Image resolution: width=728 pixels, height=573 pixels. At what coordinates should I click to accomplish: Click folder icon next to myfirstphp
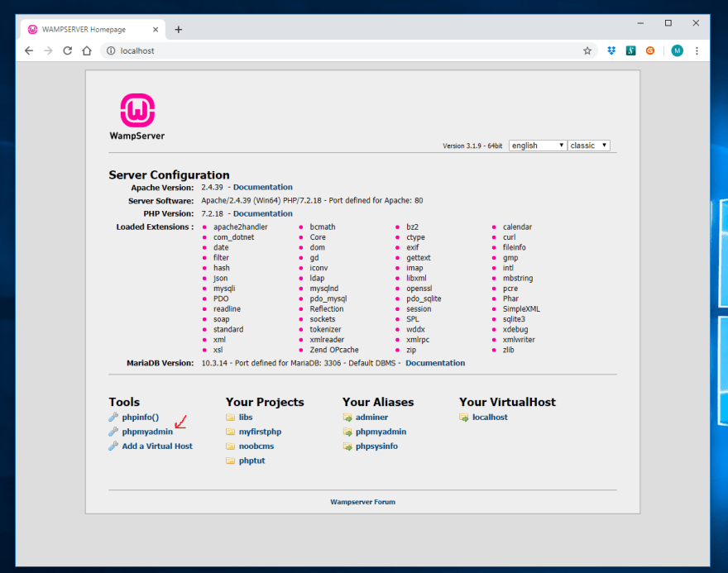coord(230,432)
